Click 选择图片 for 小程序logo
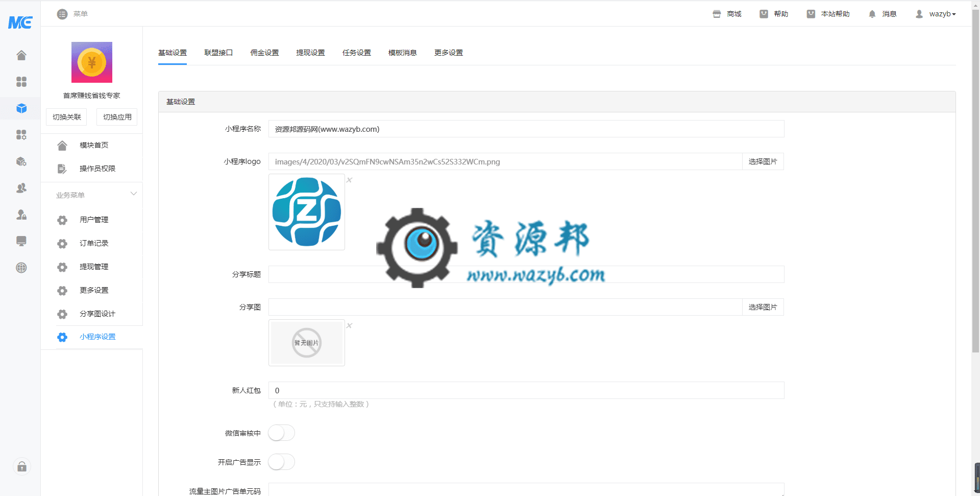The width and height of the screenshot is (980, 496). coord(763,161)
